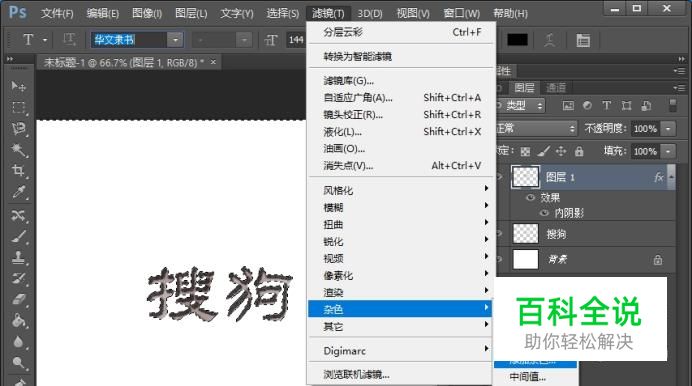Screen dimensions: 692x386
Task: Select the Eyedropper tool
Action: coord(18,192)
